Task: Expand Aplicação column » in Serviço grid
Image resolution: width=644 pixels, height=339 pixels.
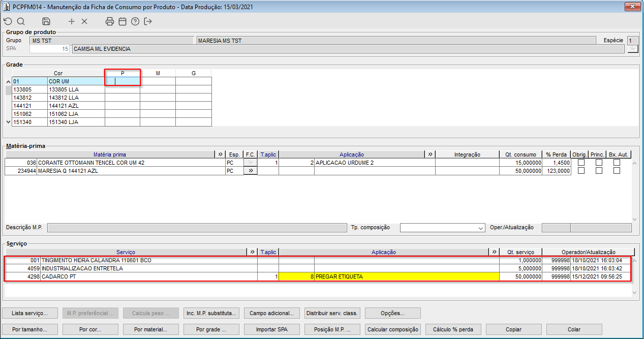Action: pyautogui.click(x=494, y=252)
